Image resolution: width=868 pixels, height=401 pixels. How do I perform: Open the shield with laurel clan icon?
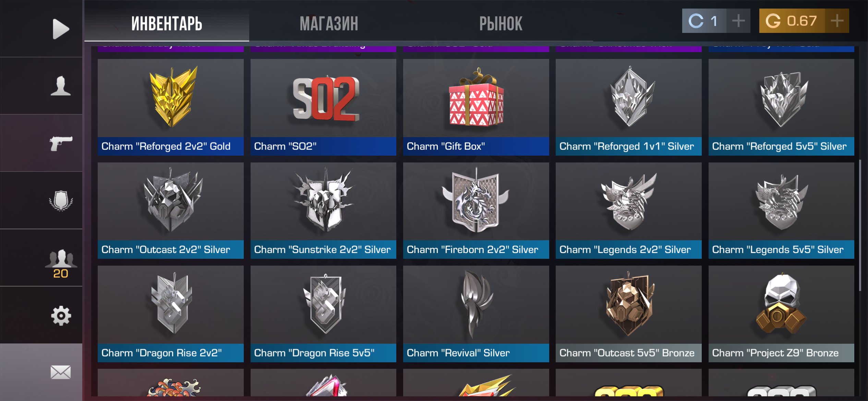[x=61, y=200]
